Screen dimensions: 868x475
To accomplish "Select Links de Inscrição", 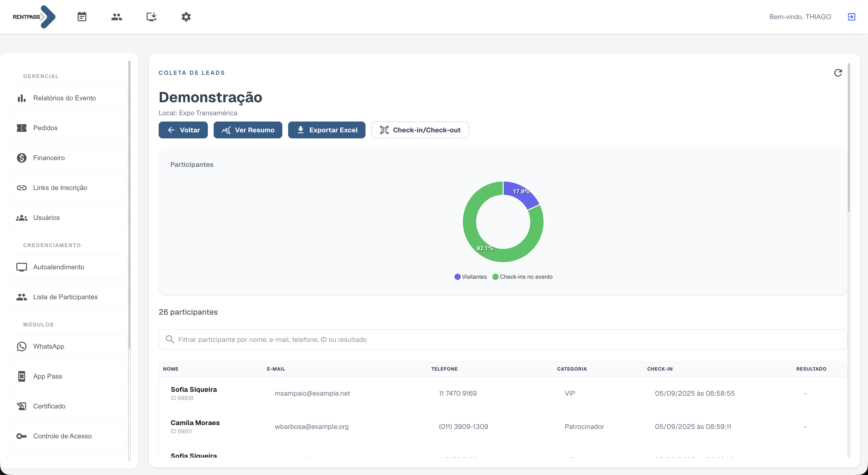I will coord(68,188).
